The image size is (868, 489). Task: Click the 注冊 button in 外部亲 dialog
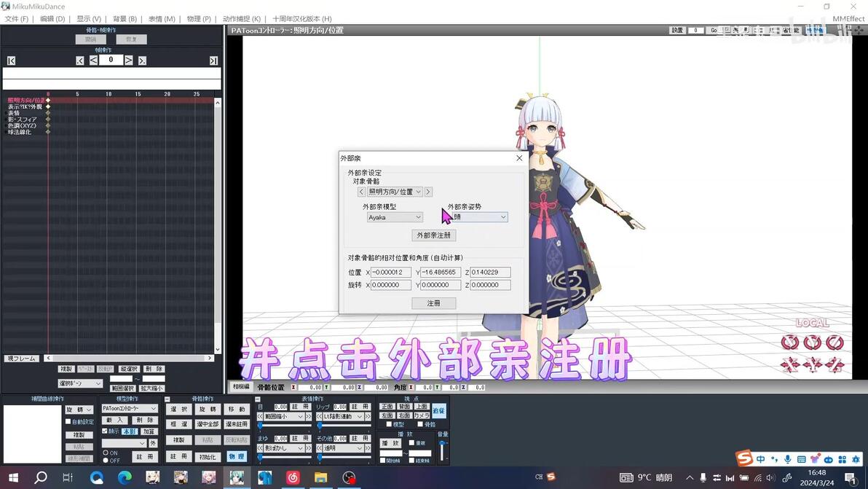point(433,303)
